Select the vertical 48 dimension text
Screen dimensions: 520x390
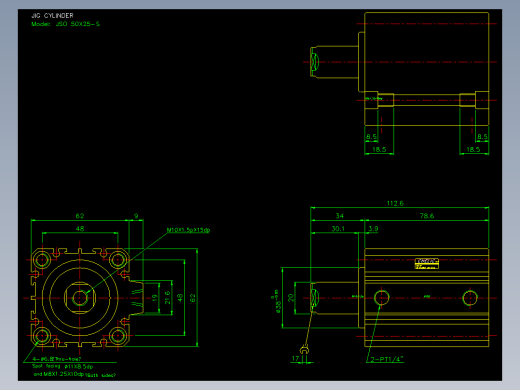tap(180, 298)
